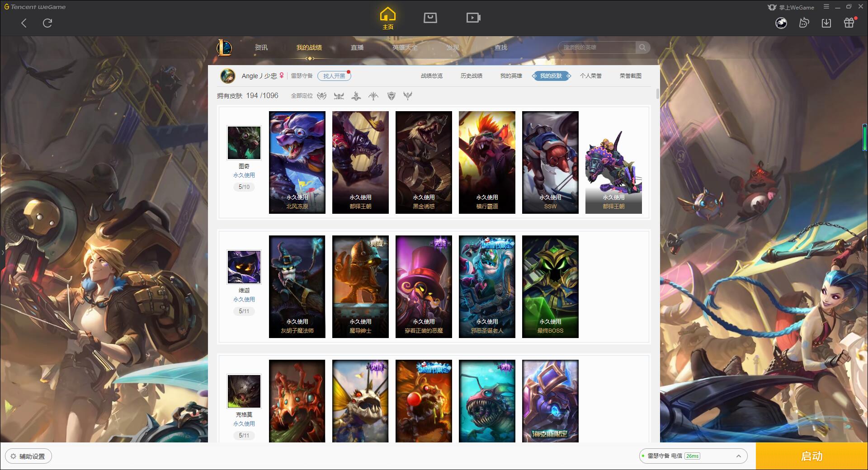Viewport: 868px width, 470px height.
Task: Click the skin list vertical scrollbar
Action: (657, 94)
